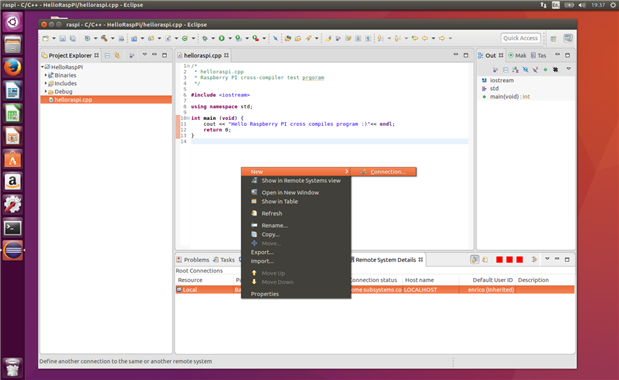Viewport: 619px width, 380px height.
Task: Select std in the Outline view
Action: click(494, 88)
